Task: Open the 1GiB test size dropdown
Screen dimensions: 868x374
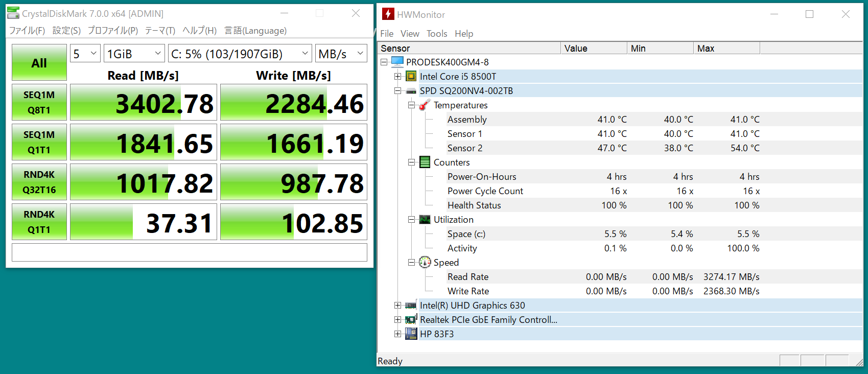Action: tap(134, 53)
